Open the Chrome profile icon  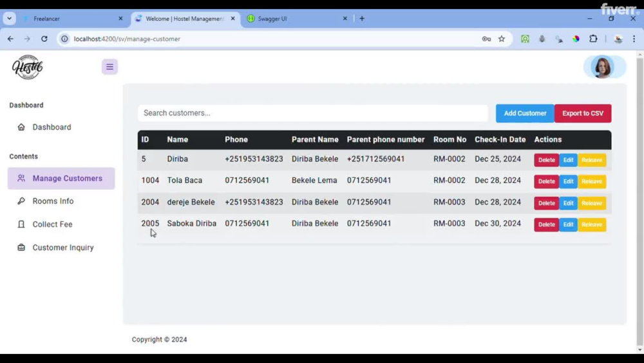(618, 39)
